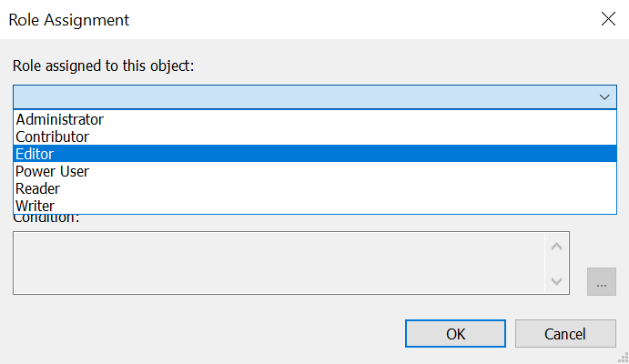
Task: Click the Role Assignment title bar
Action: click(x=273, y=19)
